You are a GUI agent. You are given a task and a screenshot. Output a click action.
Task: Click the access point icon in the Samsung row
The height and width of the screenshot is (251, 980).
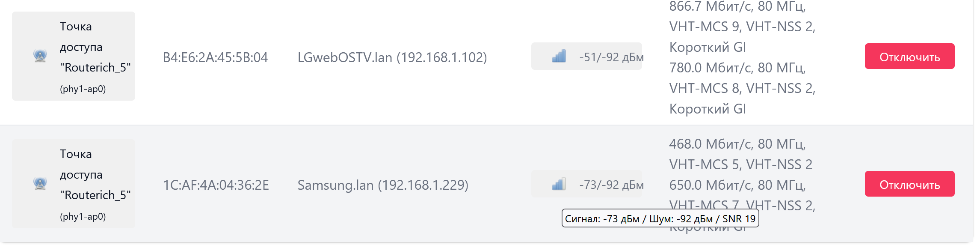pos(40,184)
